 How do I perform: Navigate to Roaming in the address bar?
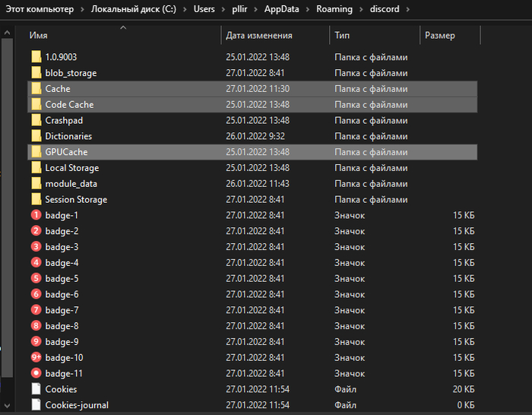click(x=334, y=9)
